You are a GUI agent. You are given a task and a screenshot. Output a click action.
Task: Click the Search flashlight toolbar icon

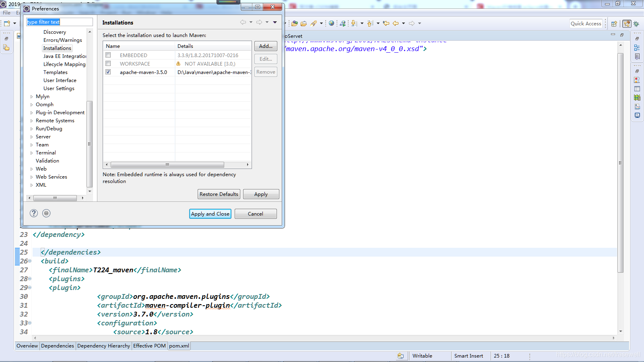click(x=314, y=23)
